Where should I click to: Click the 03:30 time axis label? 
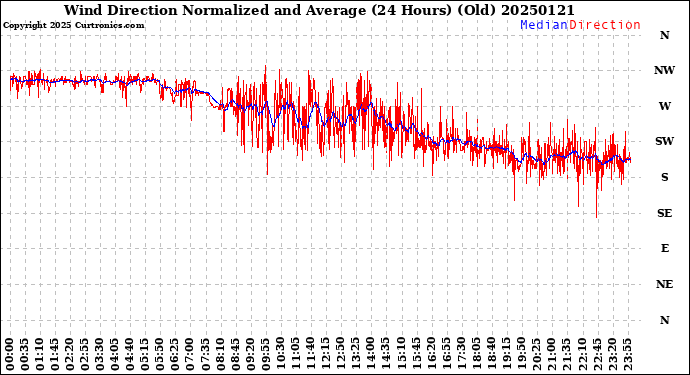[100, 354]
